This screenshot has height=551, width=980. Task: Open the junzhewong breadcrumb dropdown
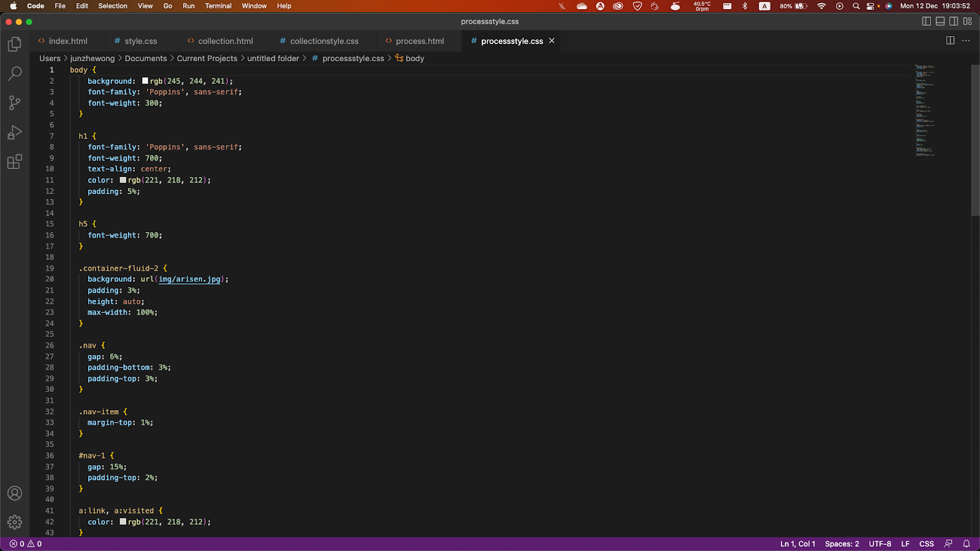[92, 58]
